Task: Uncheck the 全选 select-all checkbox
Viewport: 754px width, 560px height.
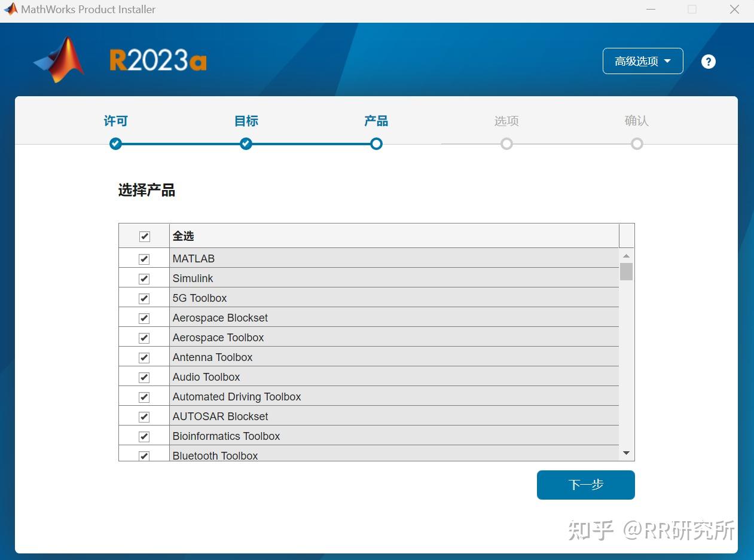Action: click(144, 236)
